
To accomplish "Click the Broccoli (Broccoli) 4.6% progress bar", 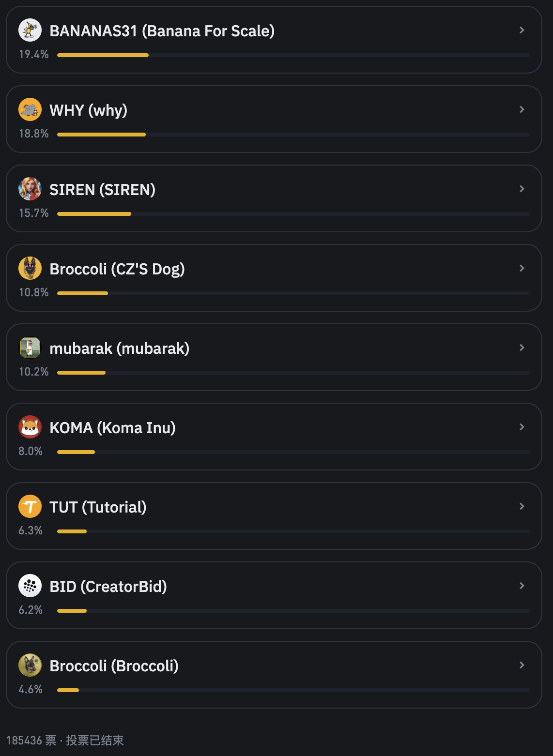I will [293, 690].
